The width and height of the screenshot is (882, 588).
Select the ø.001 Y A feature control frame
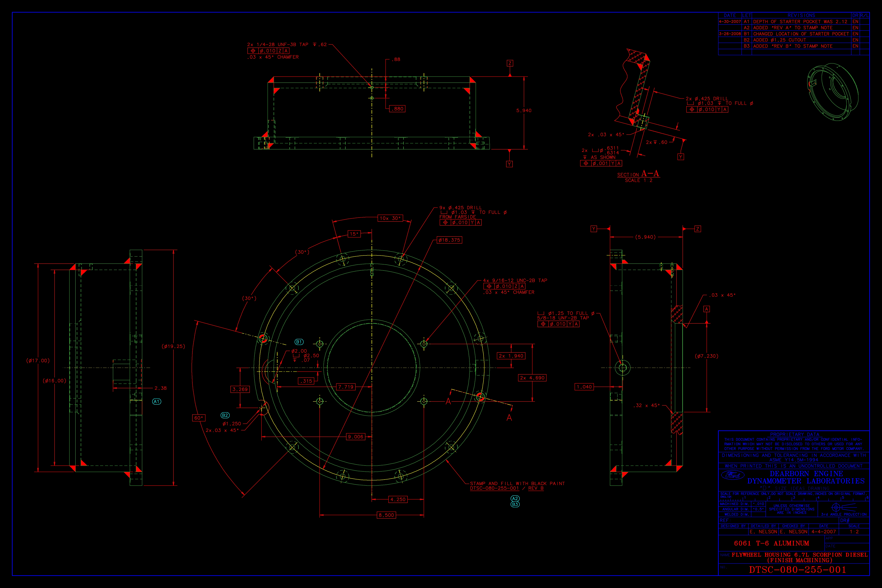point(601,163)
